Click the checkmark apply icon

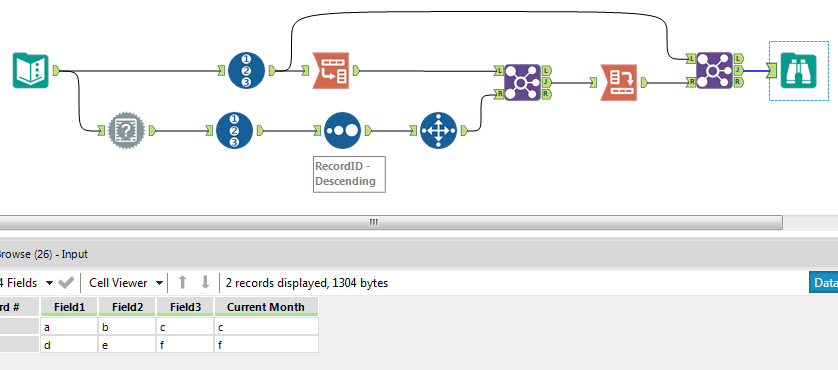[x=66, y=282]
